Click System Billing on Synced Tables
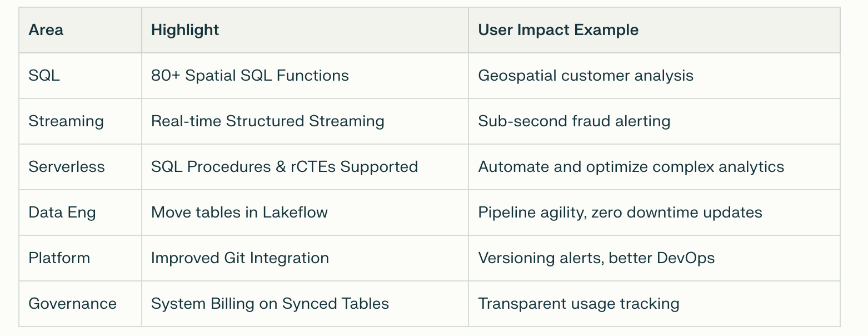The height and width of the screenshot is (336, 868). tap(270, 304)
